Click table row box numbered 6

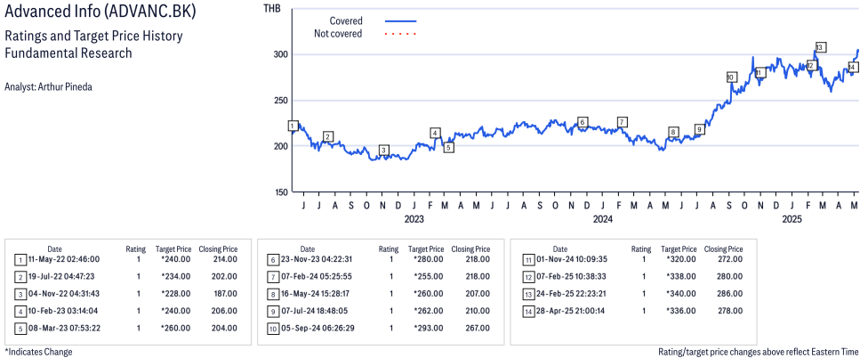coord(273,259)
